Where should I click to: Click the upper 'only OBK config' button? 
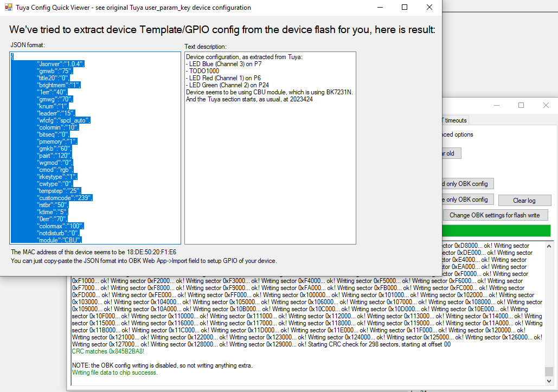pyautogui.click(x=467, y=184)
